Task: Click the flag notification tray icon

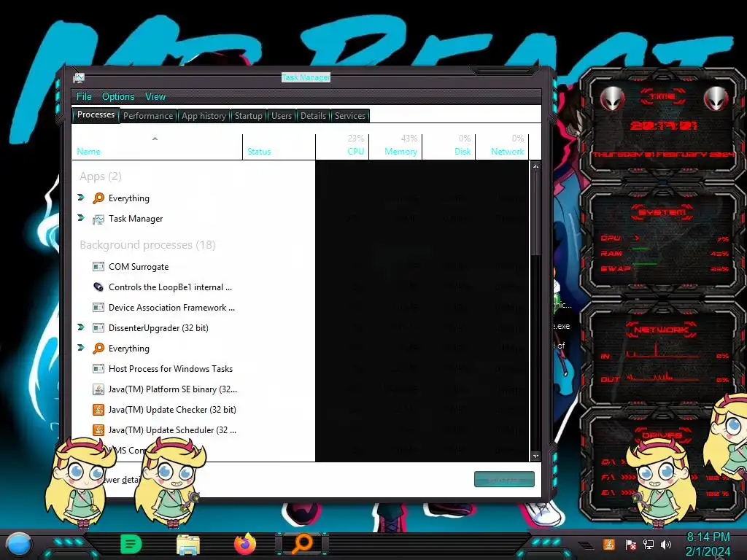Action: tap(631, 544)
